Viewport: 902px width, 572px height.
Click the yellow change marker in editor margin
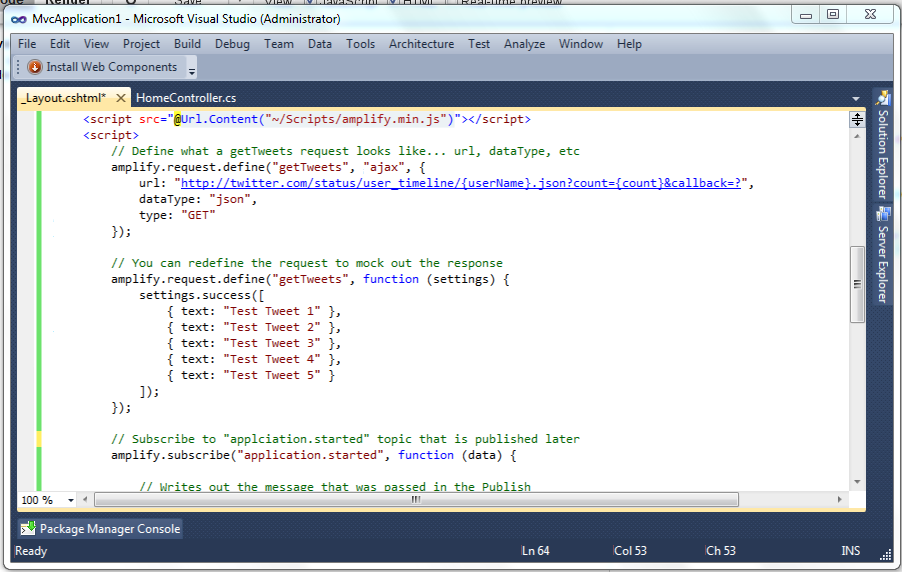click(39, 439)
